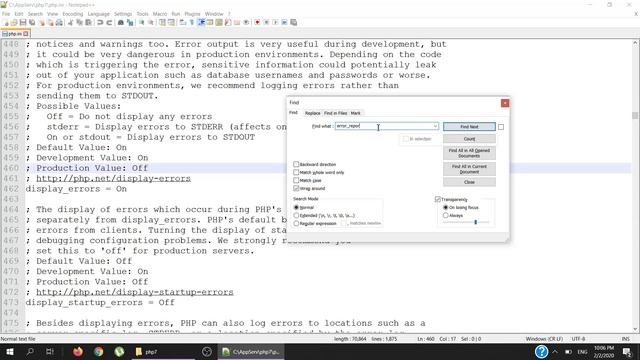Viewport: 640px width, 360px height.
Task: Open Task View from the taskbar
Action: [x=50, y=351]
